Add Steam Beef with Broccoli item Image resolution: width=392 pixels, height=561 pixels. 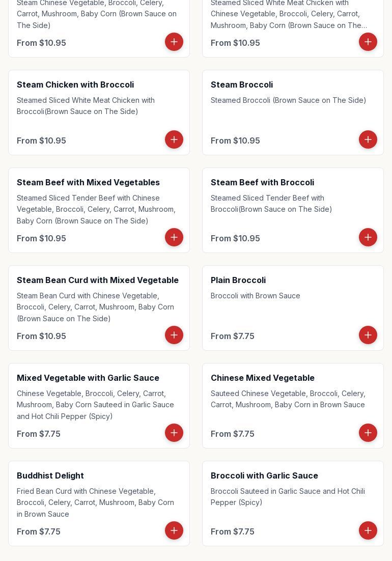(x=368, y=237)
